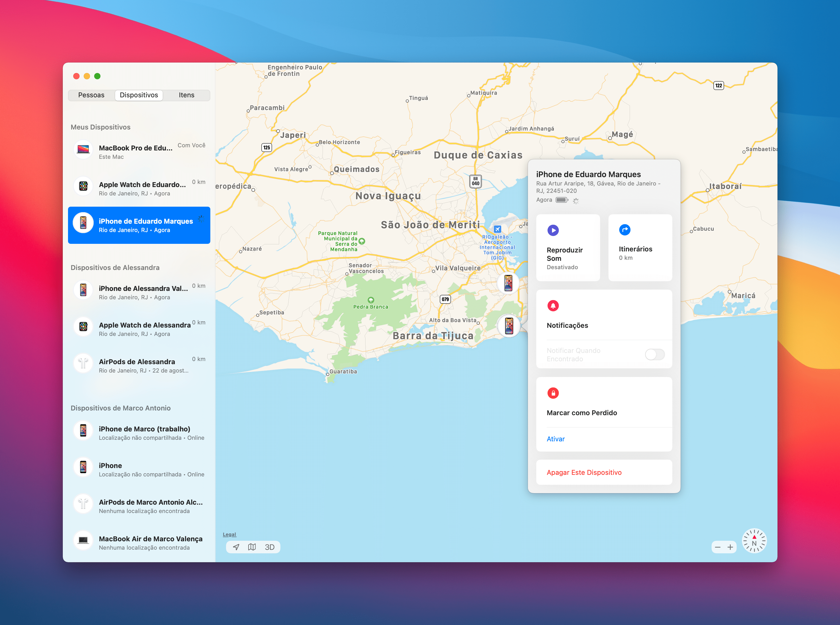The width and height of the screenshot is (840, 625).
Task: Select iPhone de Alessandra Val... device
Action: tap(139, 291)
